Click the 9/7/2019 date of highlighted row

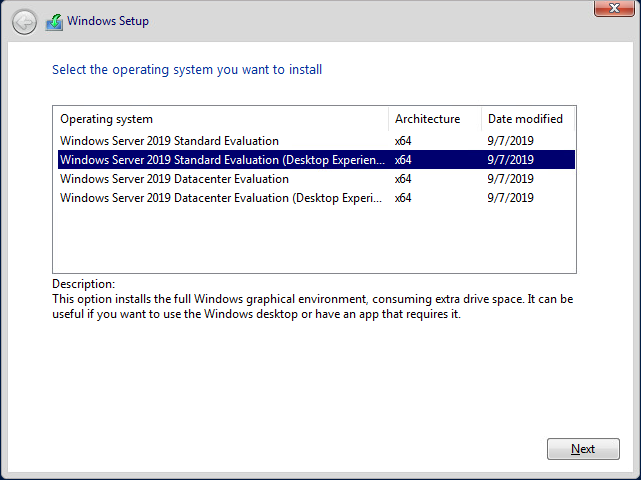click(510, 159)
